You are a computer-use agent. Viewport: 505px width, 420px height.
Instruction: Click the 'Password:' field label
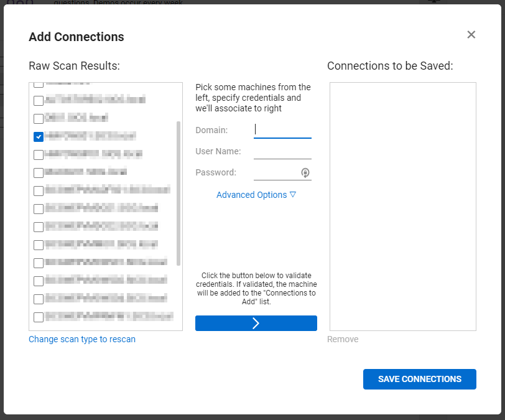(x=216, y=173)
